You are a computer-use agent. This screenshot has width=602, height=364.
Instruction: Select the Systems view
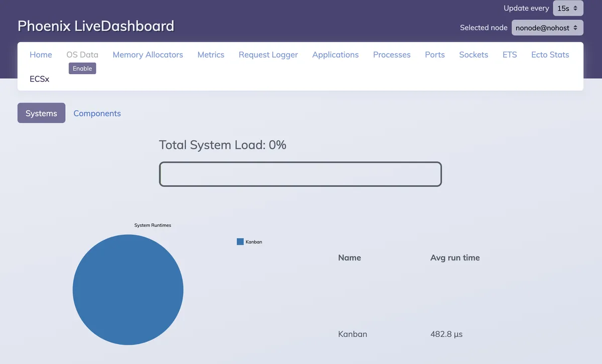pyautogui.click(x=41, y=113)
